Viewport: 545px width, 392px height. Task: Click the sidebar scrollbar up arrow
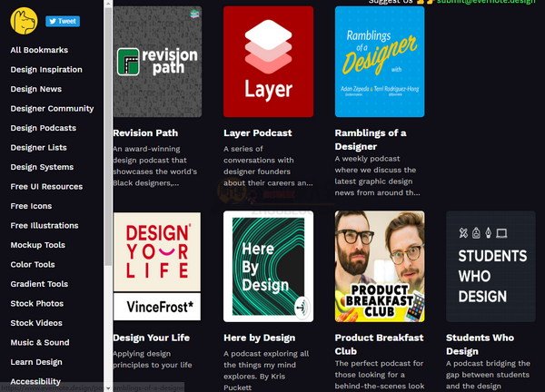108,4
